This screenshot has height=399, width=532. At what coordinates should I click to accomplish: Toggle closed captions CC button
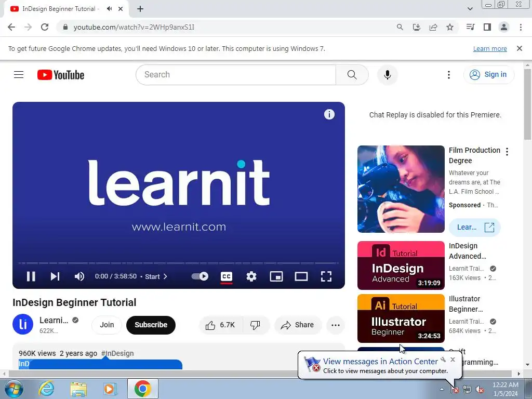click(x=227, y=276)
